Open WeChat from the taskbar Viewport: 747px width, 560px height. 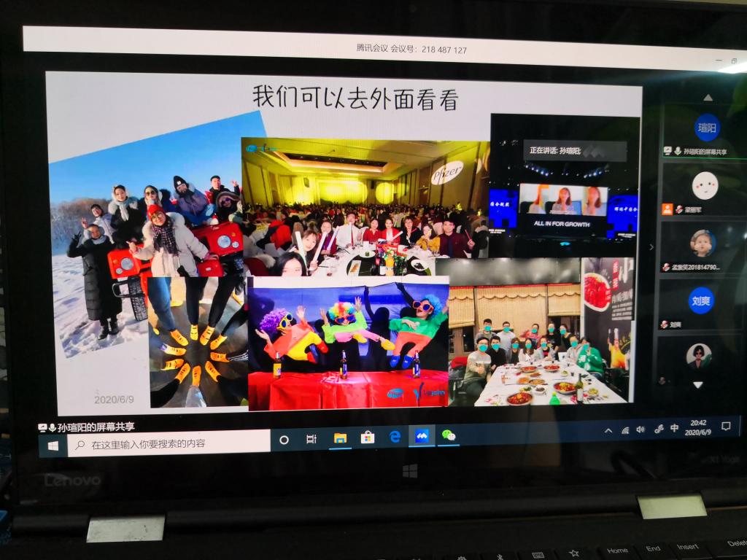coord(449,435)
